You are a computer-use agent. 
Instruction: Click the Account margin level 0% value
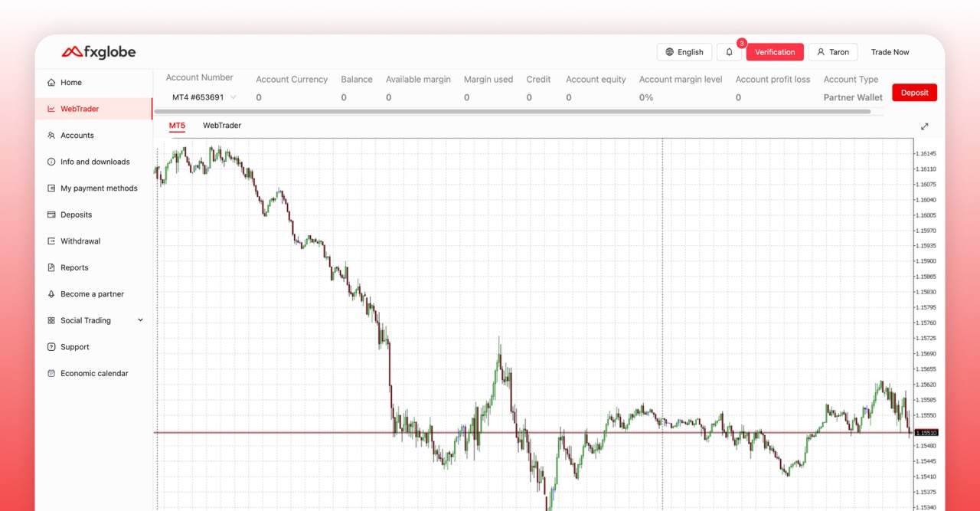(x=646, y=97)
